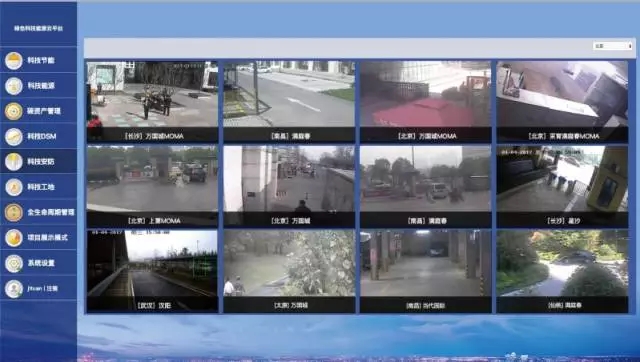Click the platform title at sidebar top

click(38, 28)
